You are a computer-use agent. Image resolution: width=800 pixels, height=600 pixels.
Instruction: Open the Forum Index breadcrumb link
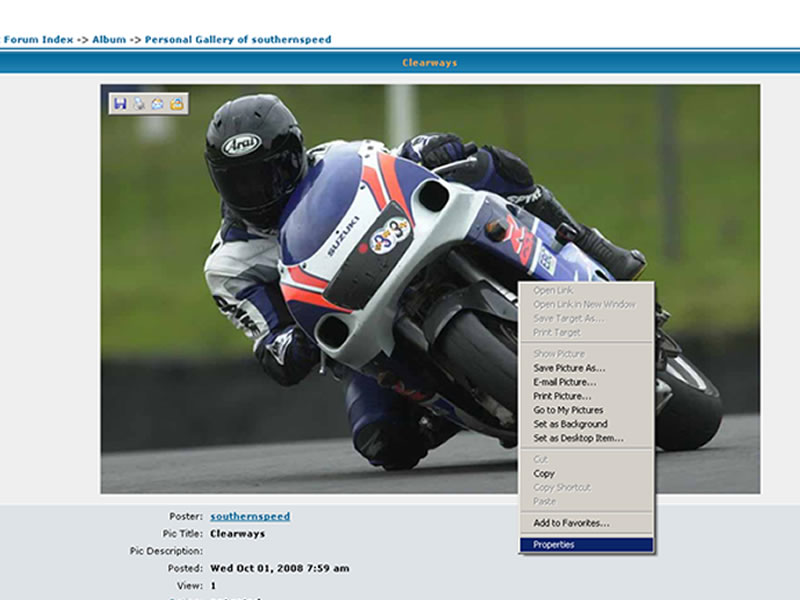click(37, 40)
